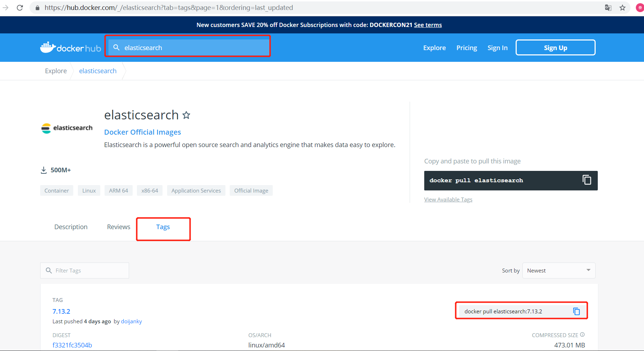Open the Pricing nav link
The image size is (644, 351).
467,48
